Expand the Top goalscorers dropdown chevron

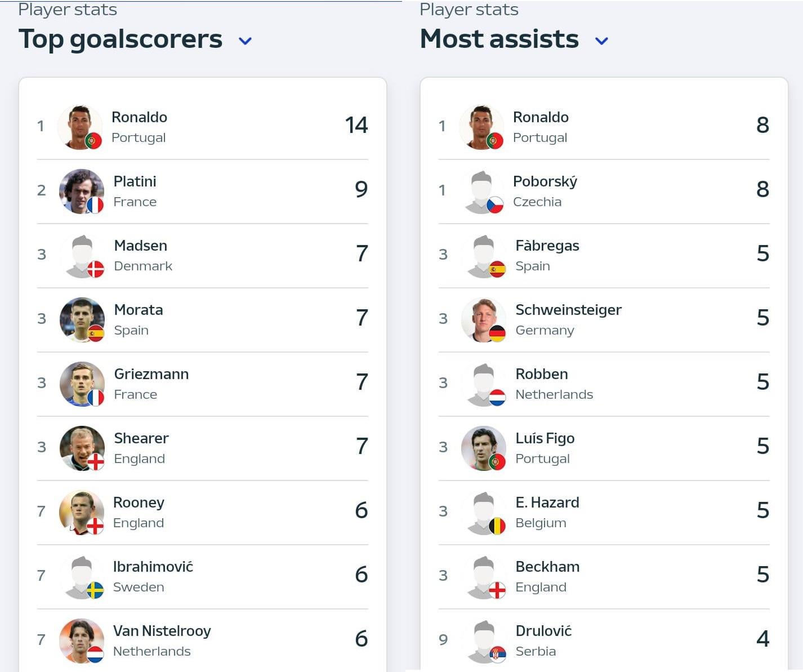point(245,41)
